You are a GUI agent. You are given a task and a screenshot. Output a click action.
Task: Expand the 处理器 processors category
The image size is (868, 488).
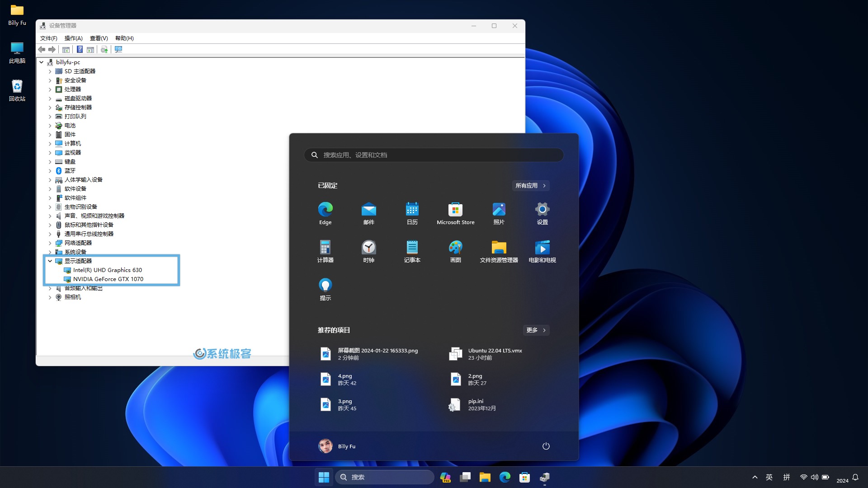click(50, 89)
